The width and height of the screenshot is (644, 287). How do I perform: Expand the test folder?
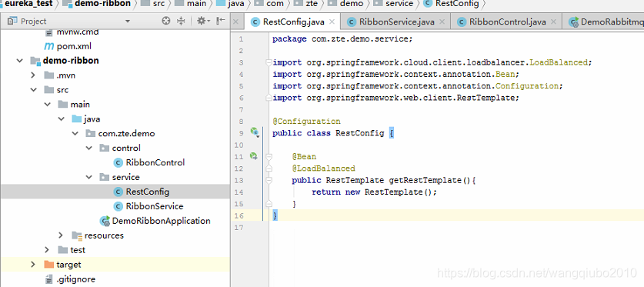[47, 249]
